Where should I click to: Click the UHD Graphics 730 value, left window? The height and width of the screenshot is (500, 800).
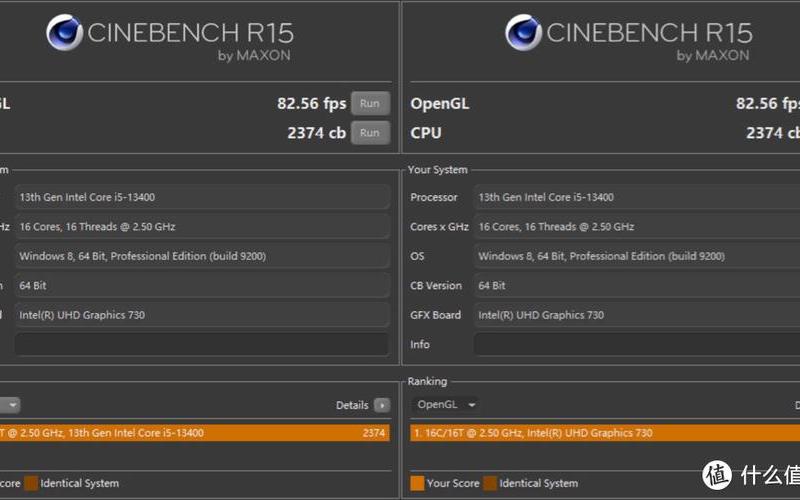(202, 315)
